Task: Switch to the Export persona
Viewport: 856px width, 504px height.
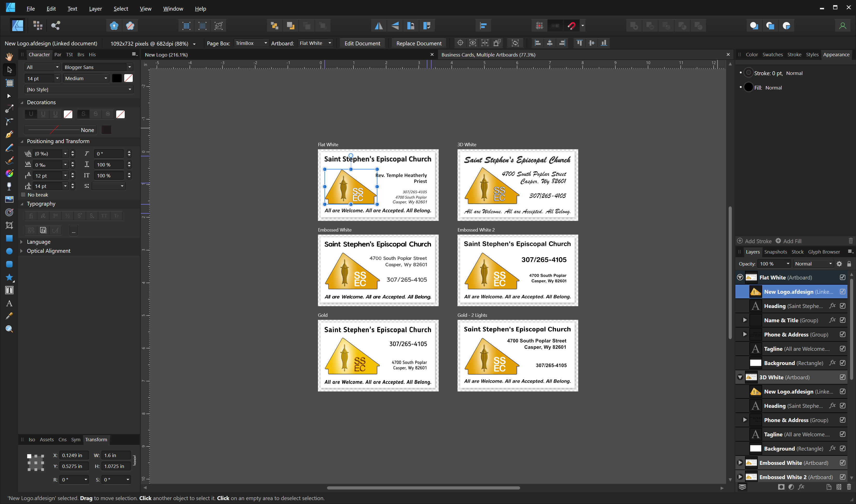Action: coord(56,25)
